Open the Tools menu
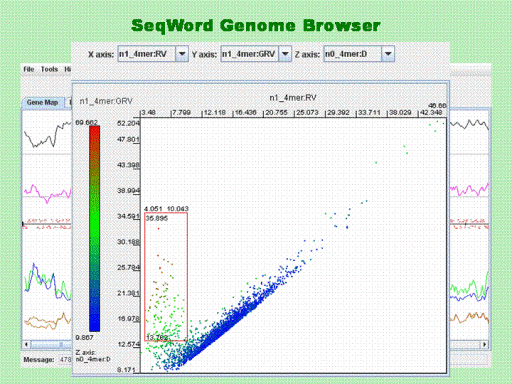The image size is (512, 384). [49, 69]
